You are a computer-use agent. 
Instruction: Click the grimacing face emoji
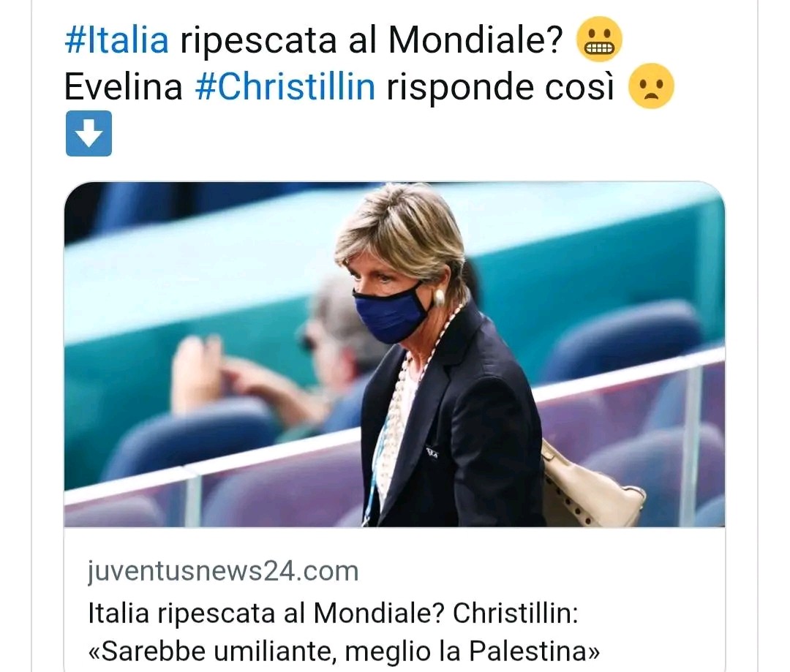598,39
